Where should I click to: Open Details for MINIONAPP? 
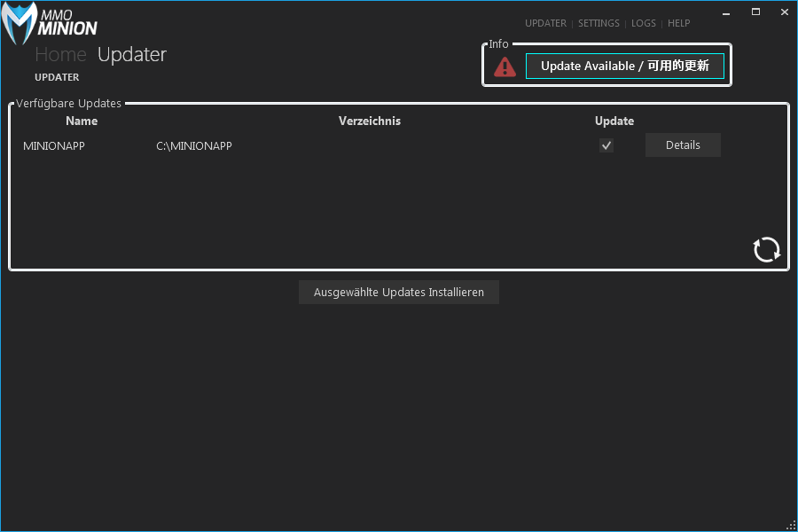pyautogui.click(x=683, y=145)
